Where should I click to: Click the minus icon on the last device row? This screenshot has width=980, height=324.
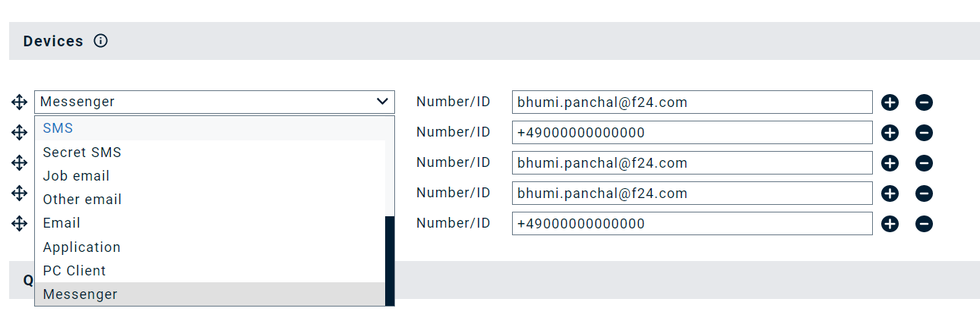[x=924, y=224]
